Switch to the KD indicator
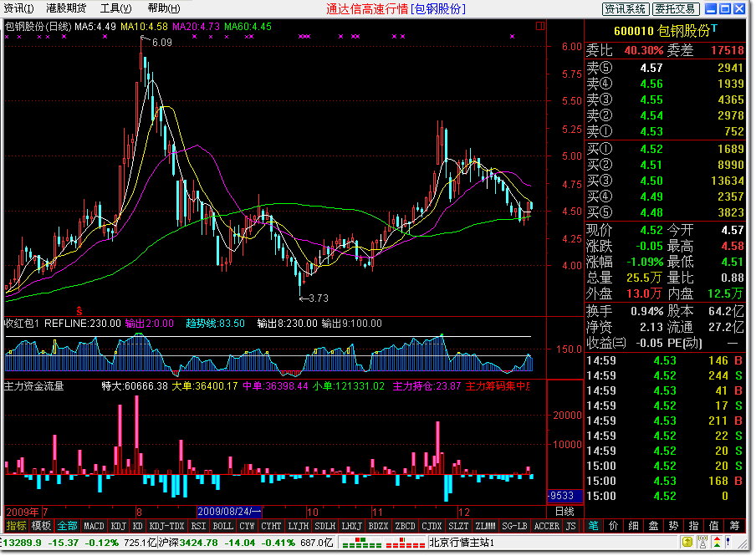 (138, 526)
